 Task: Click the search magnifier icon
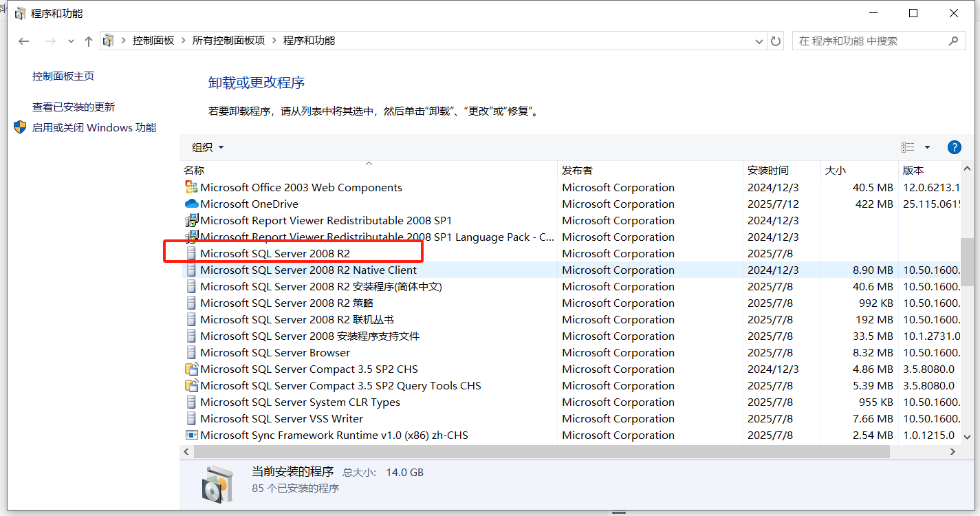952,41
